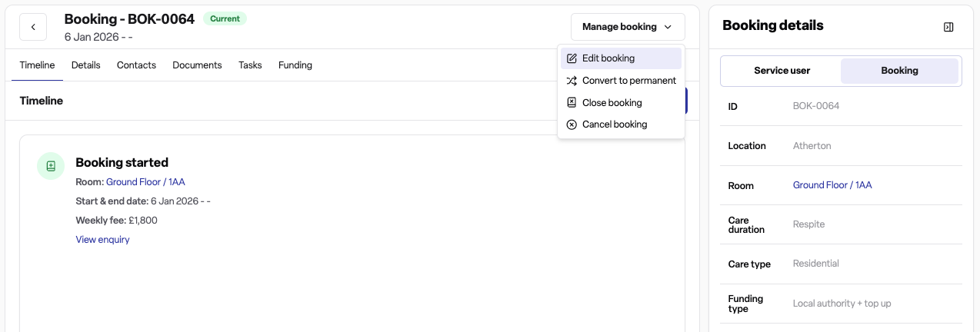Click the Close booking icon
The height and width of the screenshot is (332, 980).
[572, 102]
